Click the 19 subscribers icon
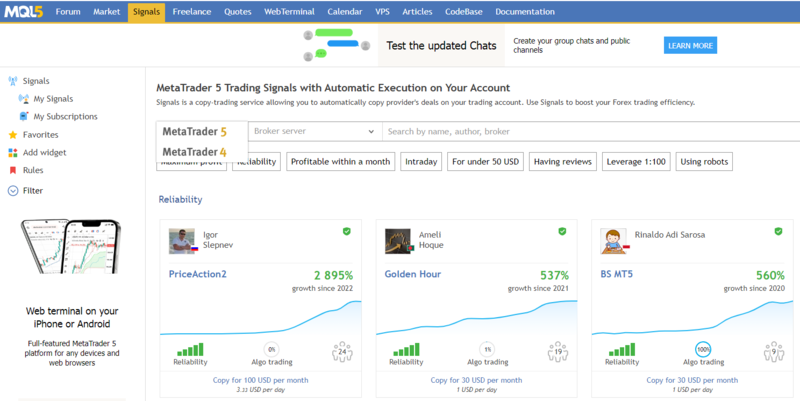 point(558,352)
